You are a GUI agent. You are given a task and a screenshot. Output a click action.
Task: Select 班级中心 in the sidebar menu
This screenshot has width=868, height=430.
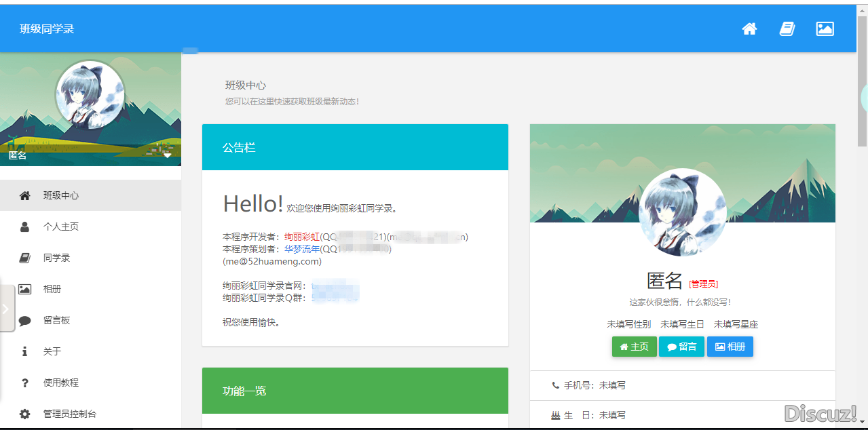tap(61, 195)
